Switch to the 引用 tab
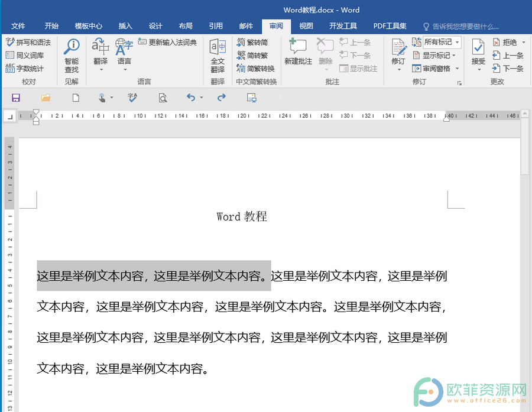The image size is (532, 412). click(x=216, y=26)
